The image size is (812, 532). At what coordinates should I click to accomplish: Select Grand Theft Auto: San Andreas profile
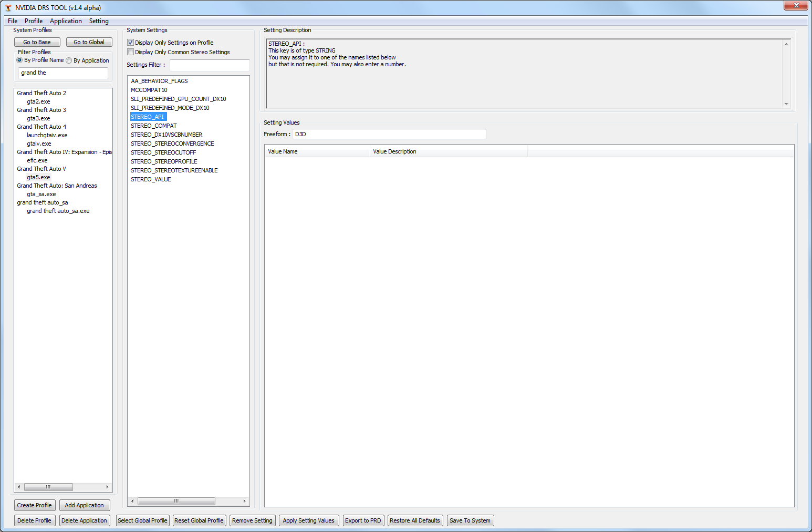point(57,186)
